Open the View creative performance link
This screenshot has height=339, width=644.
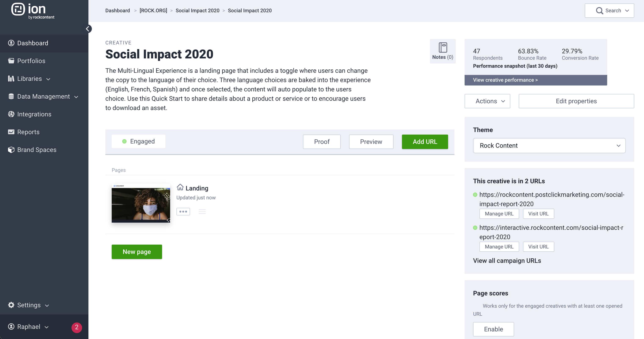(x=505, y=80)
